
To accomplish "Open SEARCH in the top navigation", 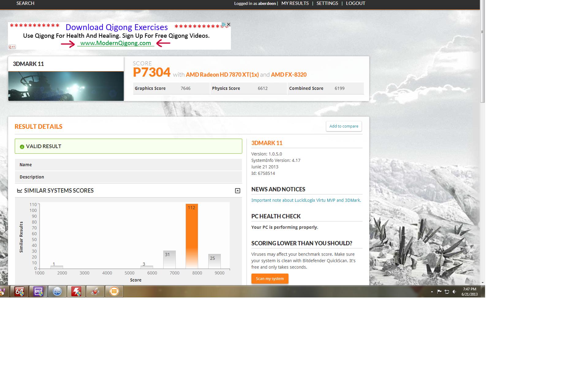I will point(25,3).
